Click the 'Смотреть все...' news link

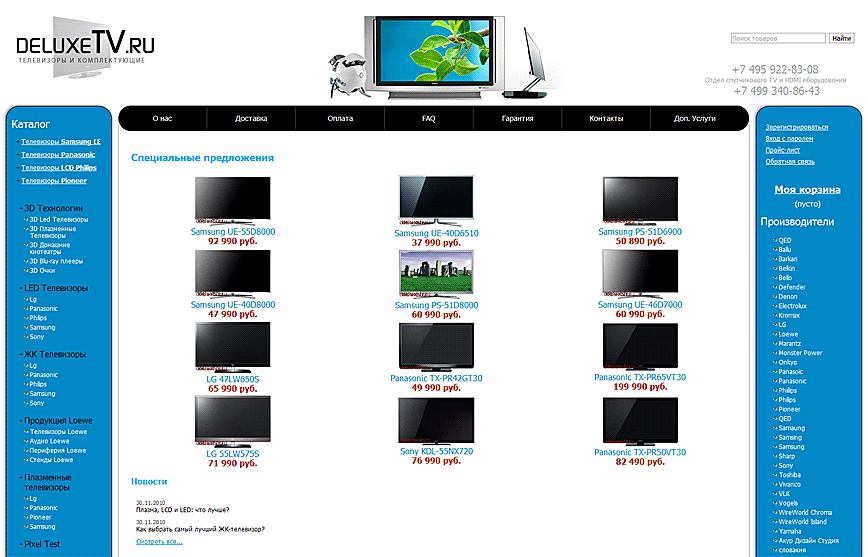tap(159, 542)
